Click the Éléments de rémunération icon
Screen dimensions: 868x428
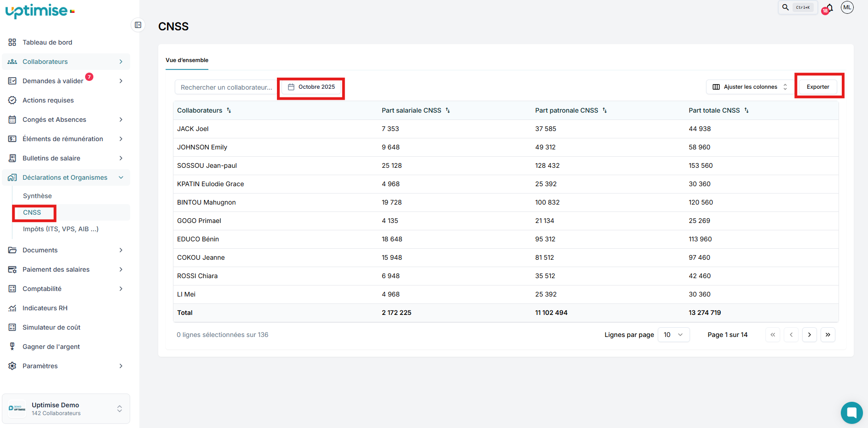[x=12, y=139]
